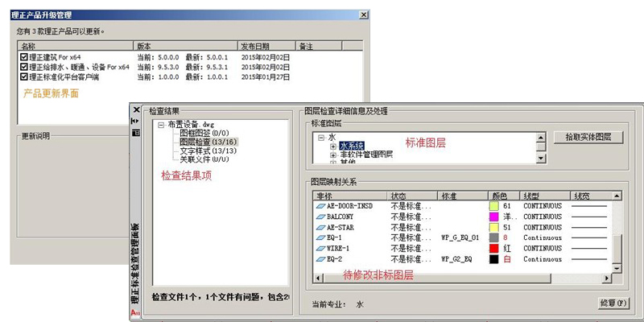Click the layer icon beside EQ-1
644x322 pixels.
coord(320,237)
